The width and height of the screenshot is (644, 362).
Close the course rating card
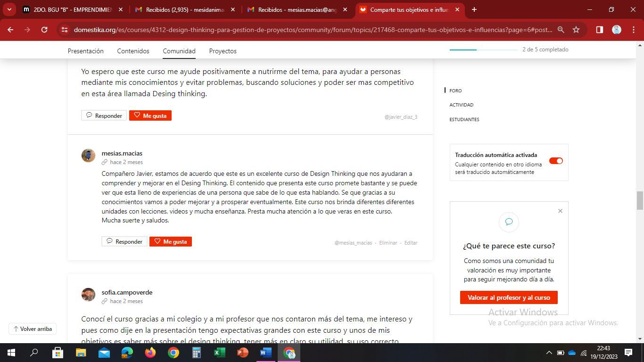(560, 211)
